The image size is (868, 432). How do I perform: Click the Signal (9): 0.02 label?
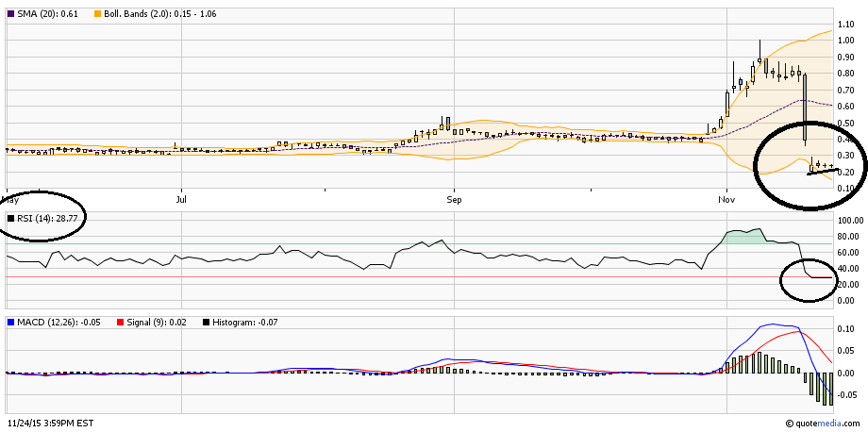[141, 323]
